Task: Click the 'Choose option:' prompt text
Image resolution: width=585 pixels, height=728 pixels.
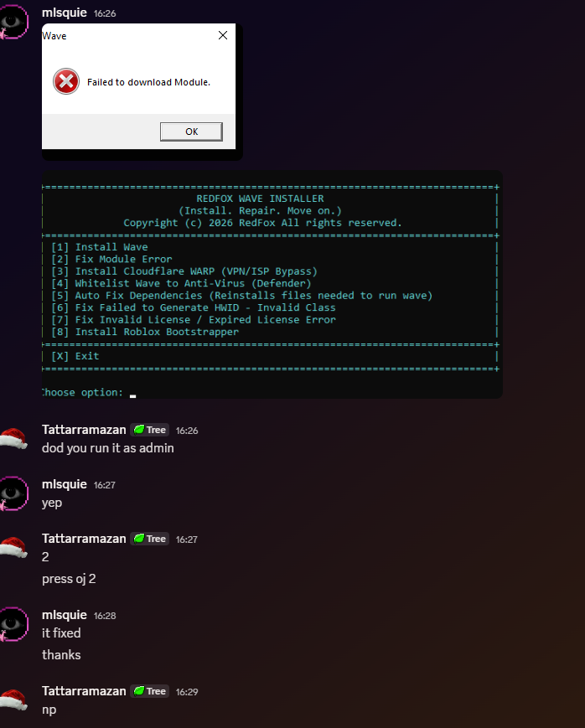Action: tap(83, 392)
